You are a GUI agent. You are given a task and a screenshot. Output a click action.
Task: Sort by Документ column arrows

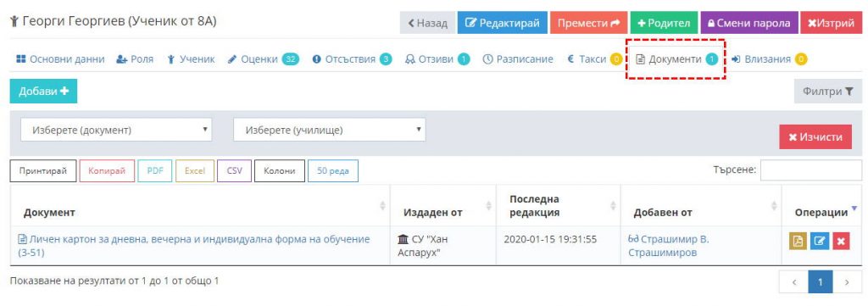tap(382, 206)
